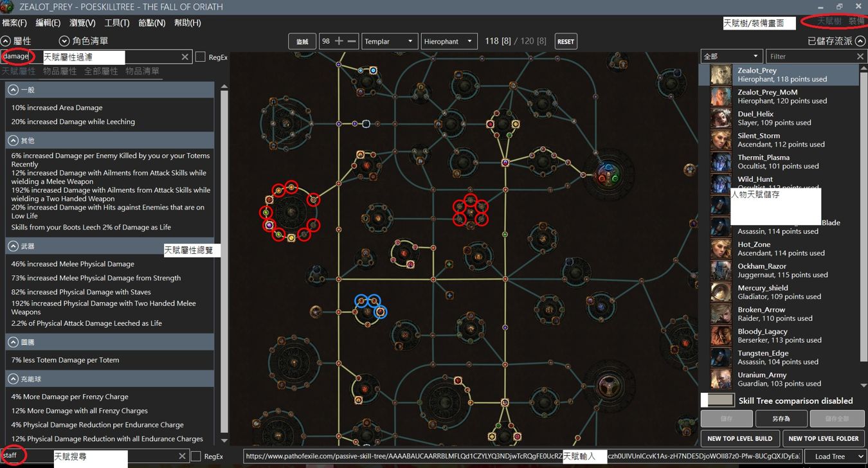This screenshot has height=468, width=868.
Task: Collapse the 屬性 attributes panel
Action: pyautogui.click(x=5, y=40)
